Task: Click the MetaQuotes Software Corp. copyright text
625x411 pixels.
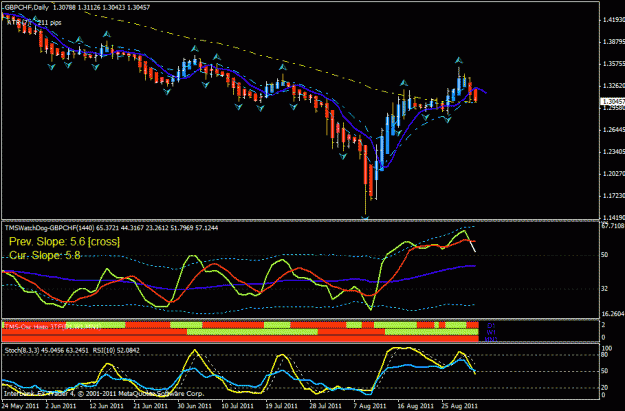Action: (x=161, y=394)
